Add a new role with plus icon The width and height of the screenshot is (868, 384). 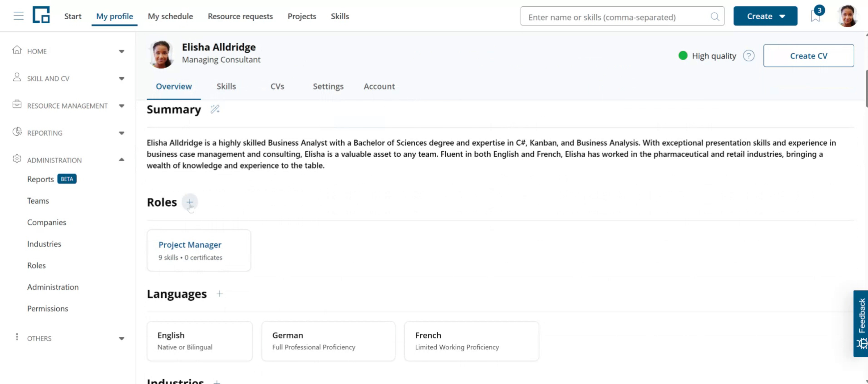[190, 202]
